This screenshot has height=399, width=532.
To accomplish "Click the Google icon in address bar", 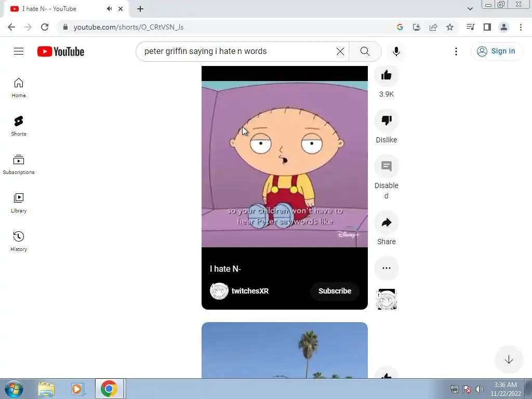I will (x=400, y=27).
